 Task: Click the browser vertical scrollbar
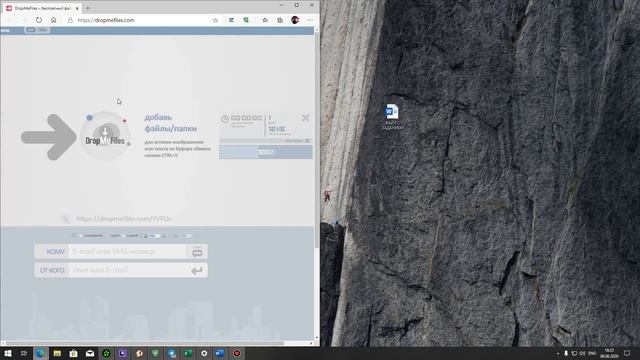(317, 139)
